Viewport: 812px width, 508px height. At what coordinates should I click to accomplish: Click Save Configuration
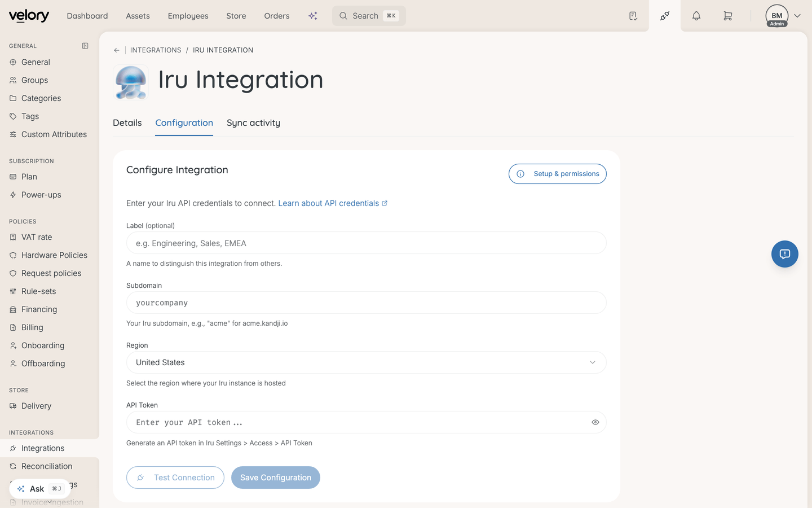pos(276,478)
